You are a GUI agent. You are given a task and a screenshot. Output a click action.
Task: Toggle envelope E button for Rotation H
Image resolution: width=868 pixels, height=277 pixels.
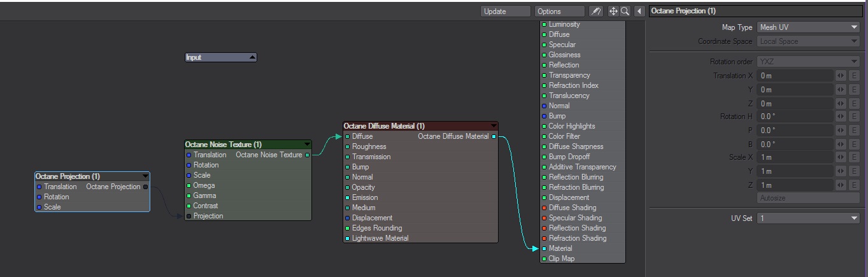click(855, 117)
